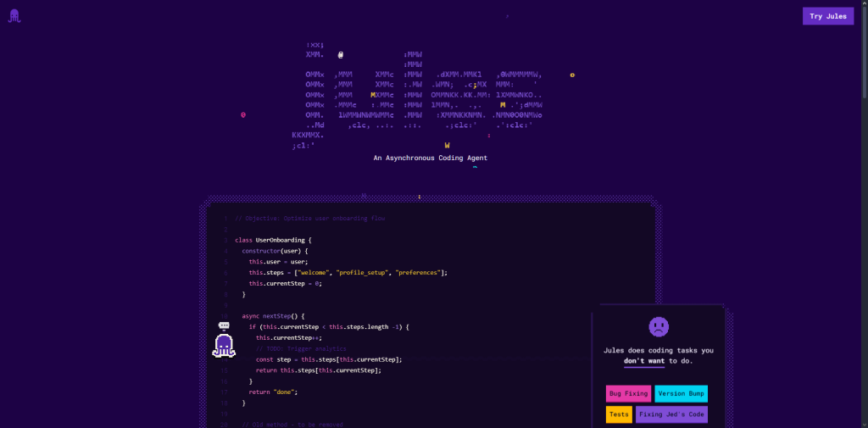Select the Fixing Jed's Code tag
The height and width of the screenshot is (428, 868).
[x=671, y=414]
